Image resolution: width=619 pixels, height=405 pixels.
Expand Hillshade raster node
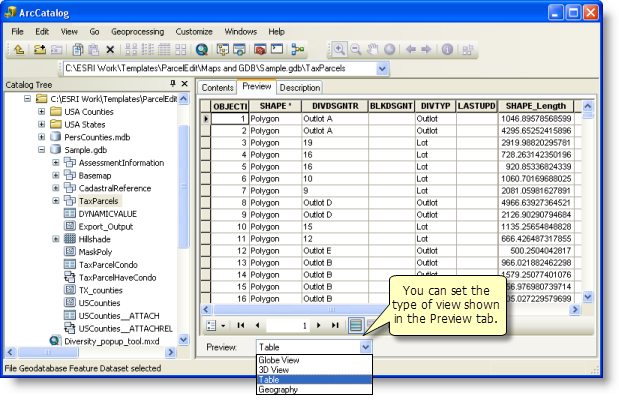(x=56, y=239)
